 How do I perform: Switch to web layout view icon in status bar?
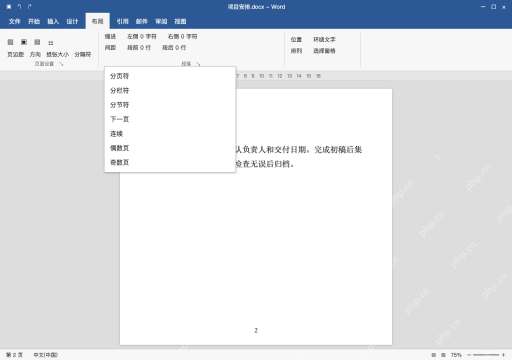pos(443,355)
